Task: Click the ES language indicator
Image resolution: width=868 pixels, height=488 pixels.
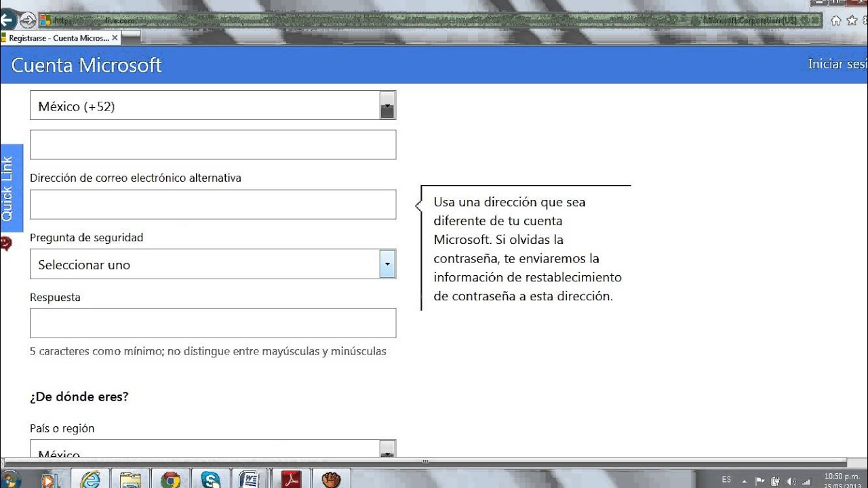Action: pyautogui.click(x=726, y=480)
